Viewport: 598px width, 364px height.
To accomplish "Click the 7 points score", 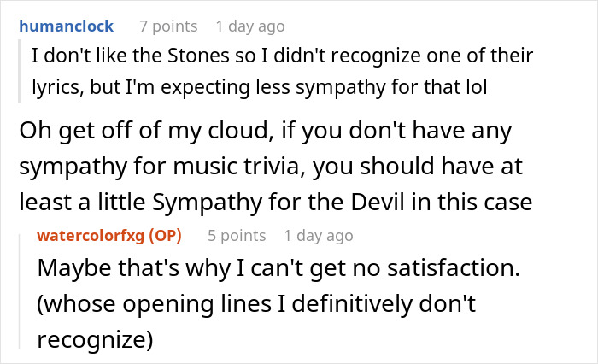I will (x=167, y=26).
